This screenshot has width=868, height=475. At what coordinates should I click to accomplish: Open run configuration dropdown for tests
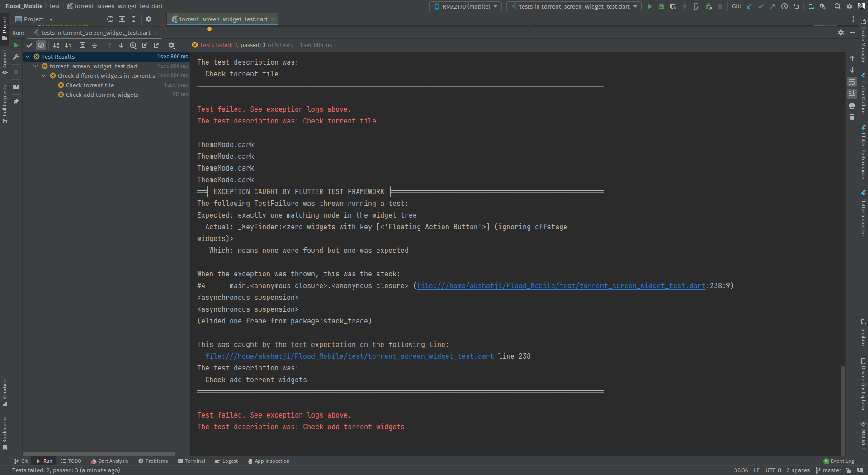[x=574, y=6]
